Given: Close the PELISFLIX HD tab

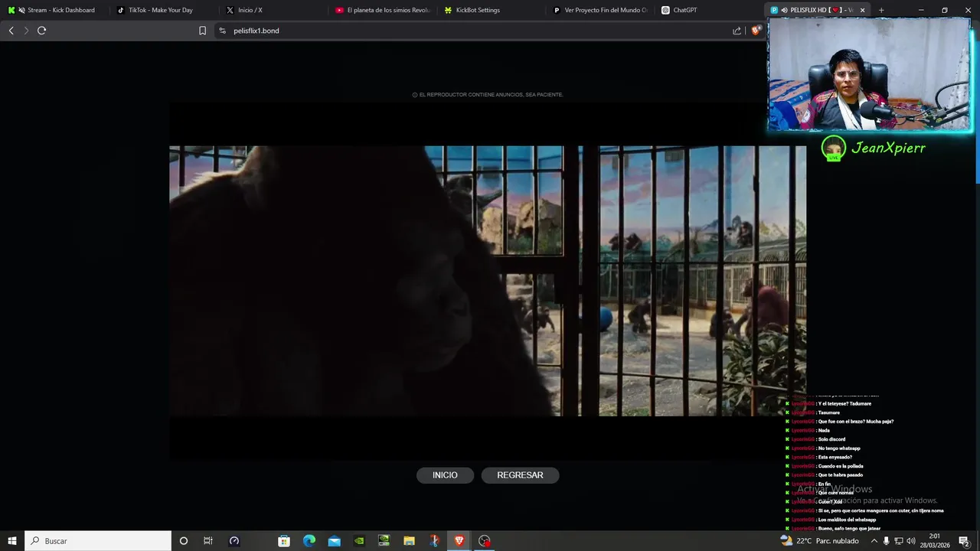Looking at the screenshot, I should 862,10.
